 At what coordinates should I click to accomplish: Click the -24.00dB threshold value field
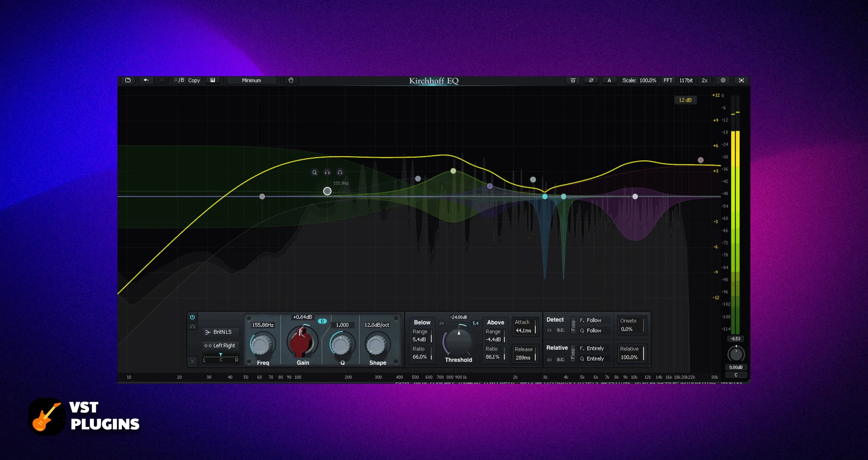pyautogui.click(x=458, y=317)
